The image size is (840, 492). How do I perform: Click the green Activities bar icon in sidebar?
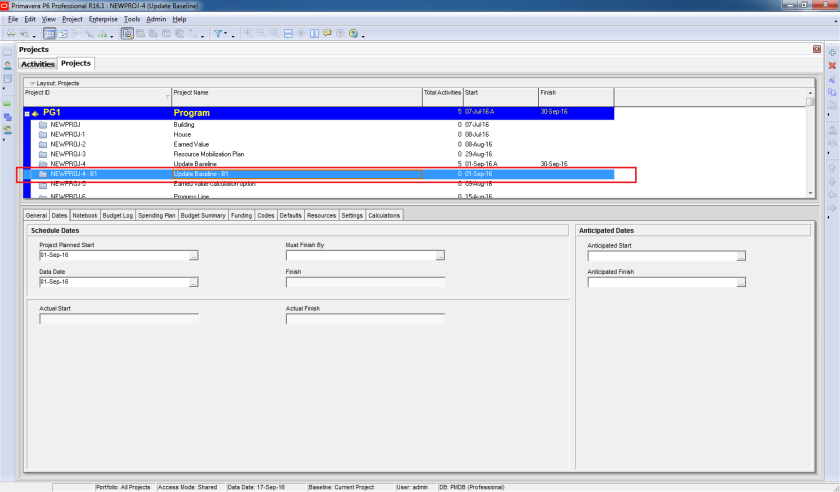[x=8, y=104]
